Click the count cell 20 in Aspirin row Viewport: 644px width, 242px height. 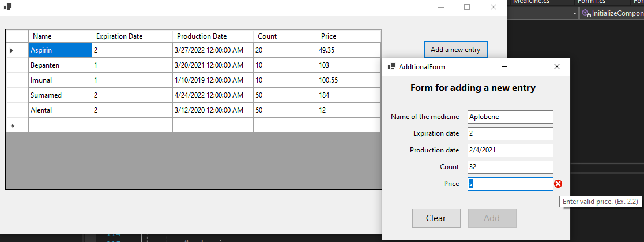[x=285, y=50]
